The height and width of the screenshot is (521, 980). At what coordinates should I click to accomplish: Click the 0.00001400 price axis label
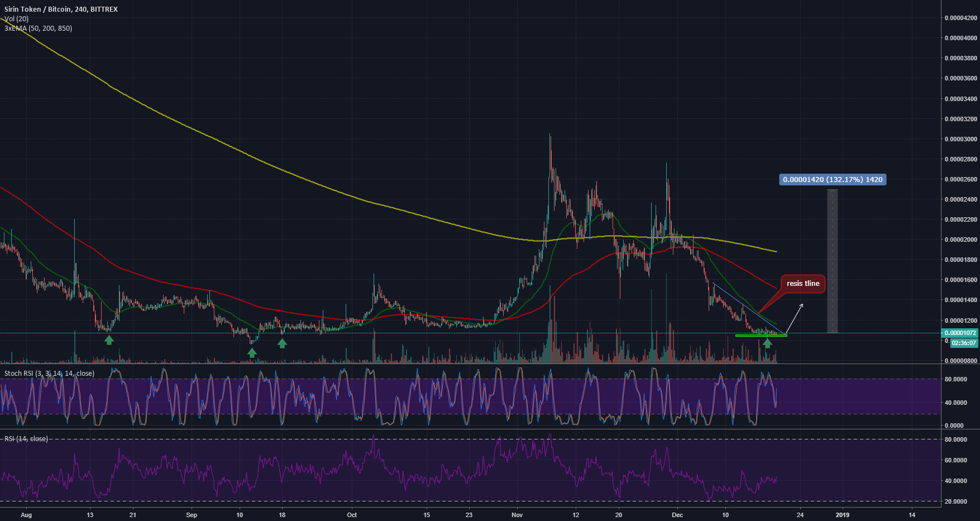click(x=961, y=300)
